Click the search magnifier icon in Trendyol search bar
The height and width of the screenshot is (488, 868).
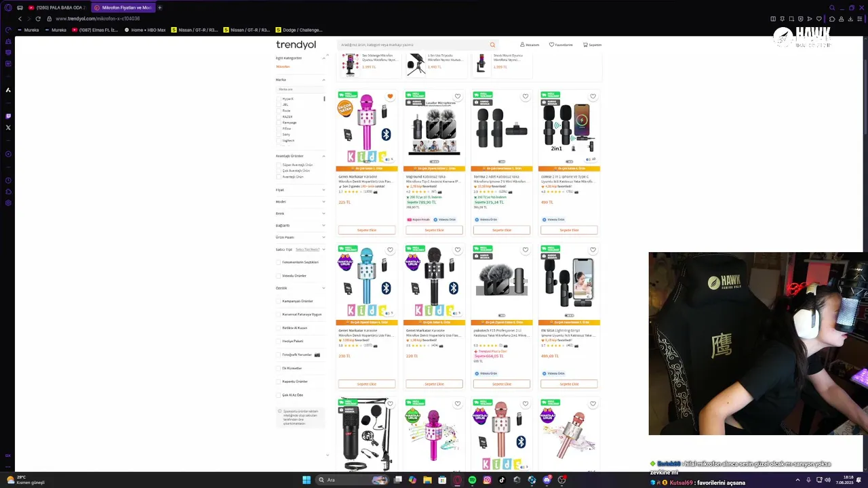[492, 45]
